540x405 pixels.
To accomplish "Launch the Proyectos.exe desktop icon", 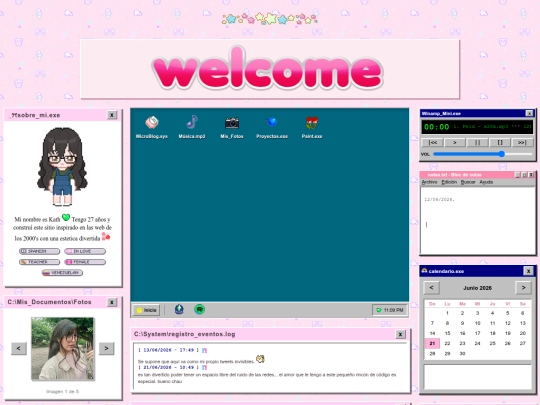I will [272, 127].
